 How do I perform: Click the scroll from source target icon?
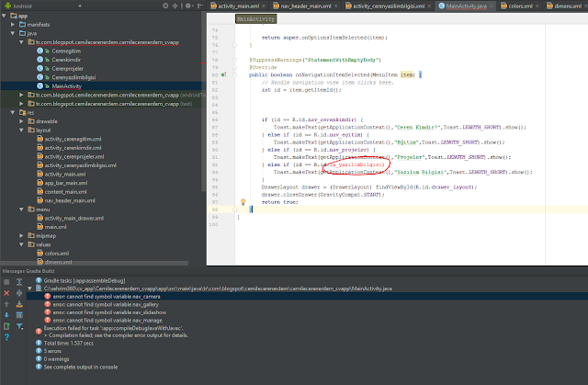click(x=165, y=6)
